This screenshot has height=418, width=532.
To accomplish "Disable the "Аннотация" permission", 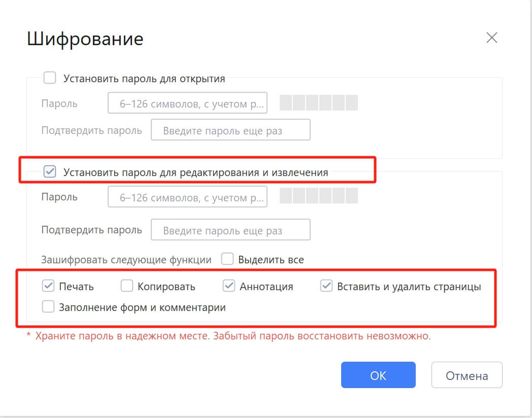I will (227, 286).
